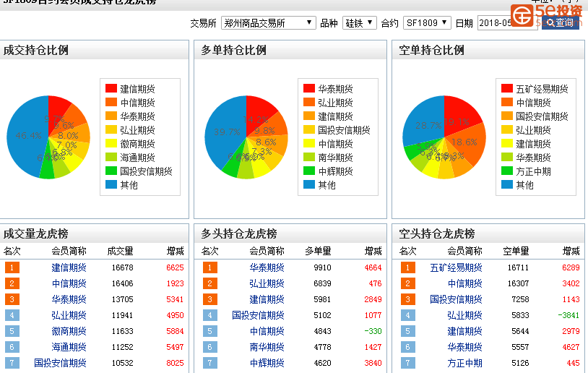The height and width of the screenshot is (373, 588).
Task: Click the short position value 16711
Action: (518, 267)
